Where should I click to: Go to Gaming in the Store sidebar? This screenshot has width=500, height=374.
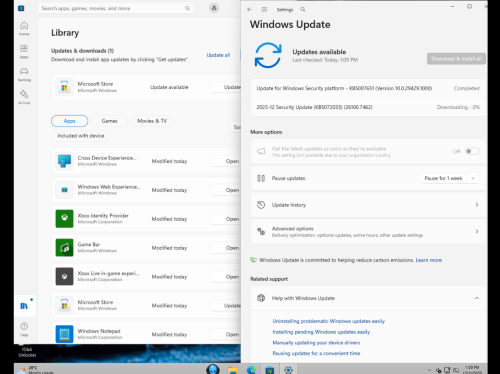24,74
